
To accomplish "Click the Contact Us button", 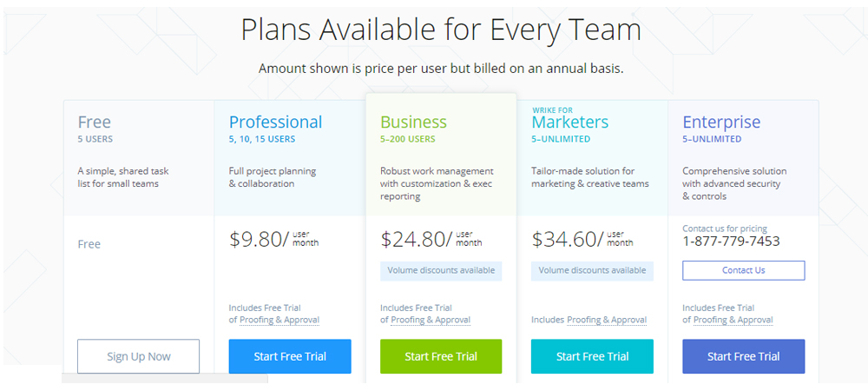I will pyautogui.click(x=744, y=270).
